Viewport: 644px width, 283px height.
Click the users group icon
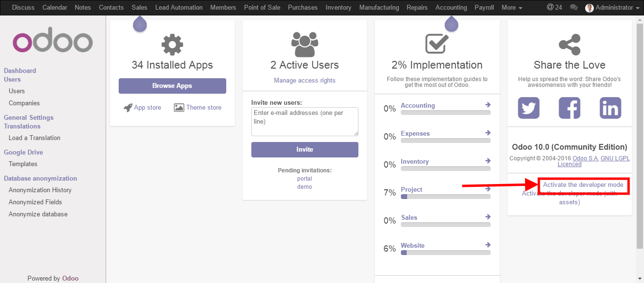[x=305, y=44]
